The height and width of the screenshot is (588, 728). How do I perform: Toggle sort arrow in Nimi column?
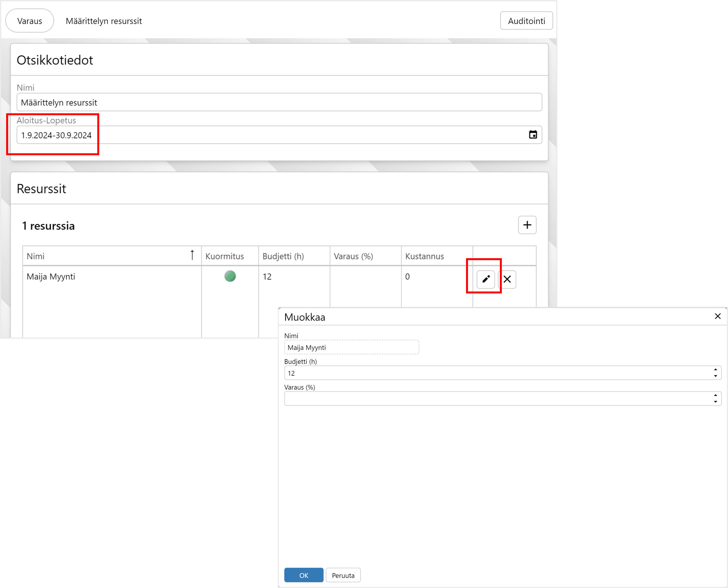click(192, 255)
